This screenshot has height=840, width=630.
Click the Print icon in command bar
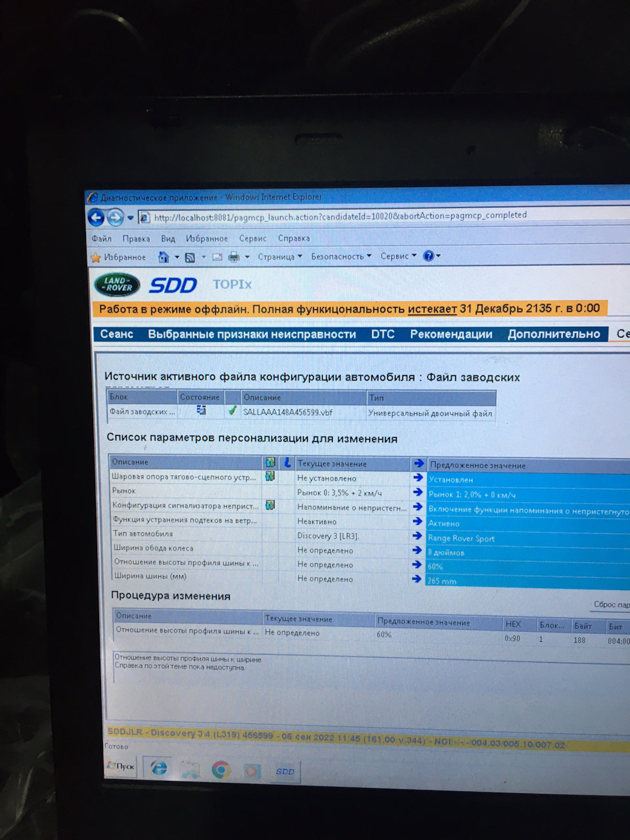(234, 257)
